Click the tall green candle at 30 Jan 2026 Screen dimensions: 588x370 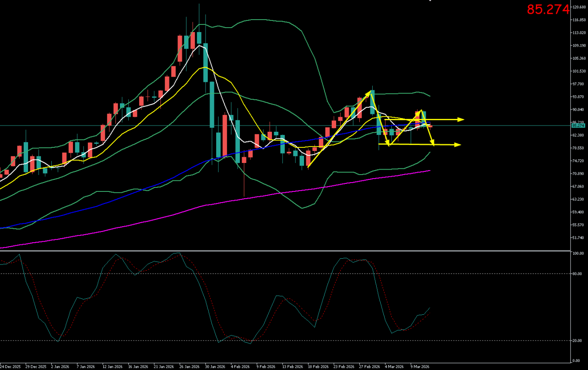coord(212,105)
